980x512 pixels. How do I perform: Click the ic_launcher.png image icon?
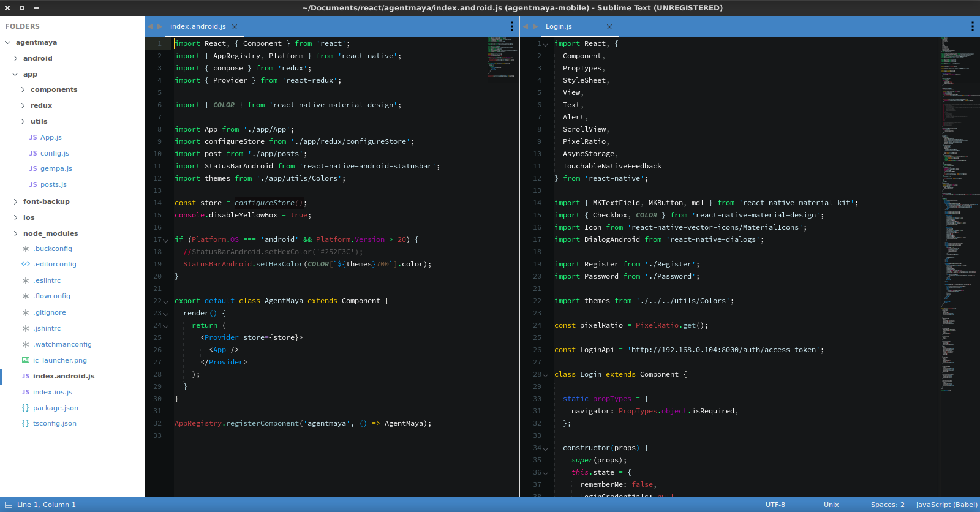pyautogui.click(x=26, y=360)
